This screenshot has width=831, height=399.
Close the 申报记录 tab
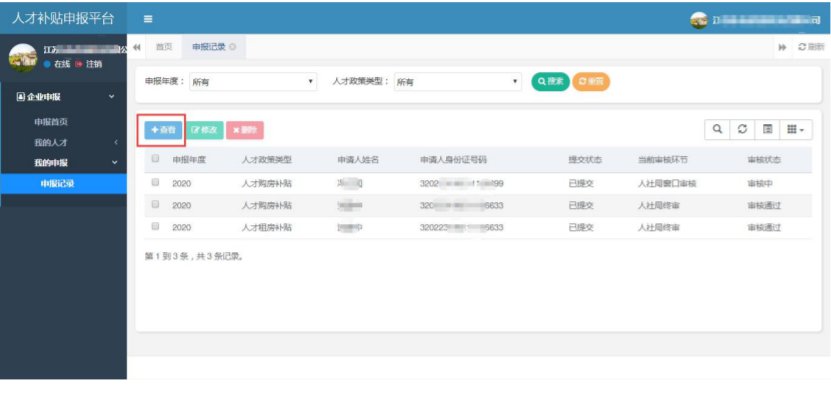[x=233, y=47]
